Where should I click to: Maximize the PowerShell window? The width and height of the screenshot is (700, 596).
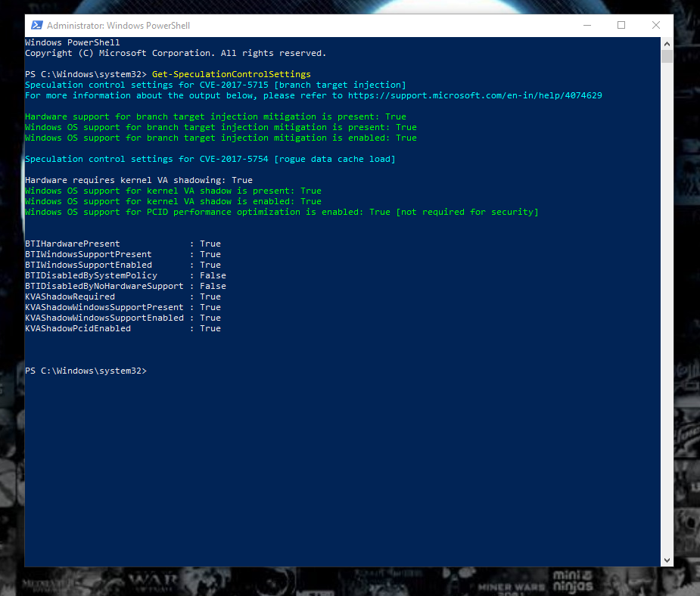[621, 26]
